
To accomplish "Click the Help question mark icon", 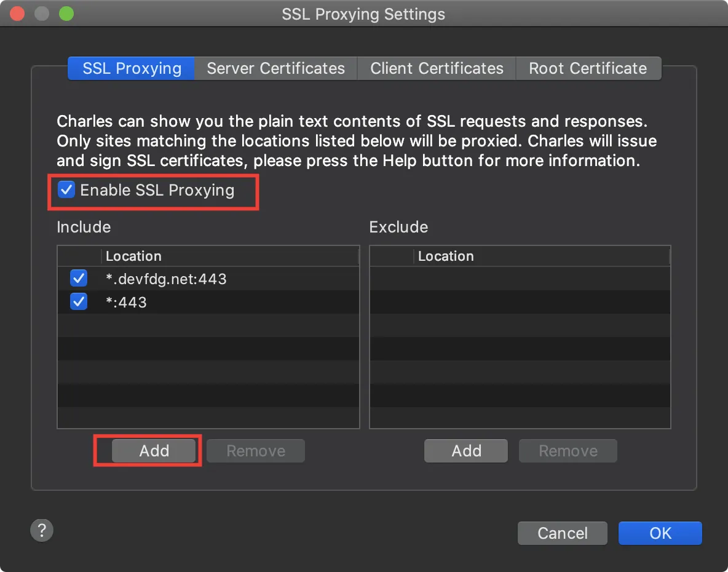I will click(x=42, y=530).
